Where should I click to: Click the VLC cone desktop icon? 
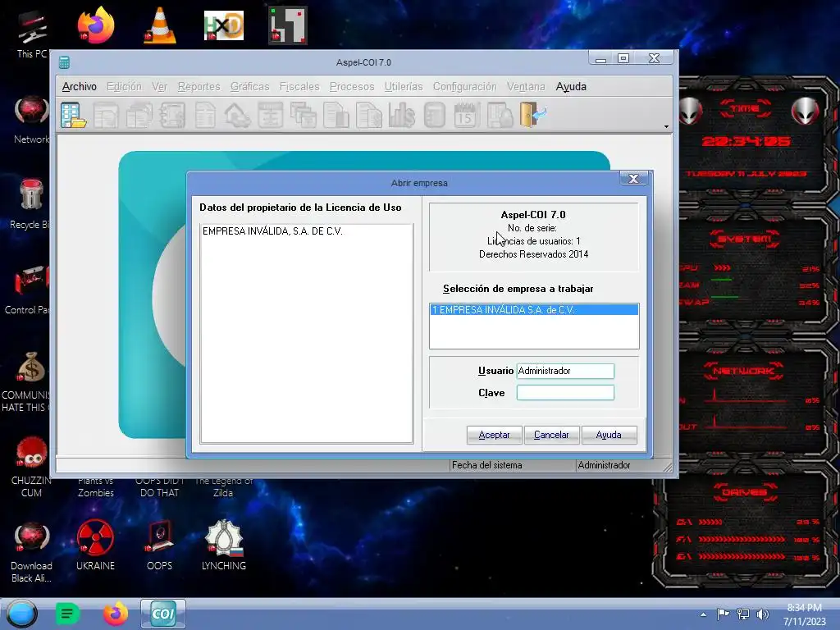tap(160, 25)
